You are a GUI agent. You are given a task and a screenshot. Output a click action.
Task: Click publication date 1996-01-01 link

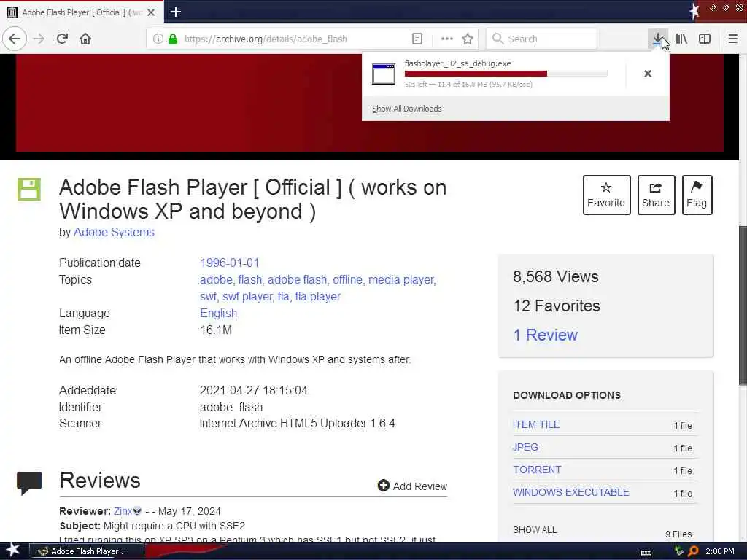coord(230,262)
